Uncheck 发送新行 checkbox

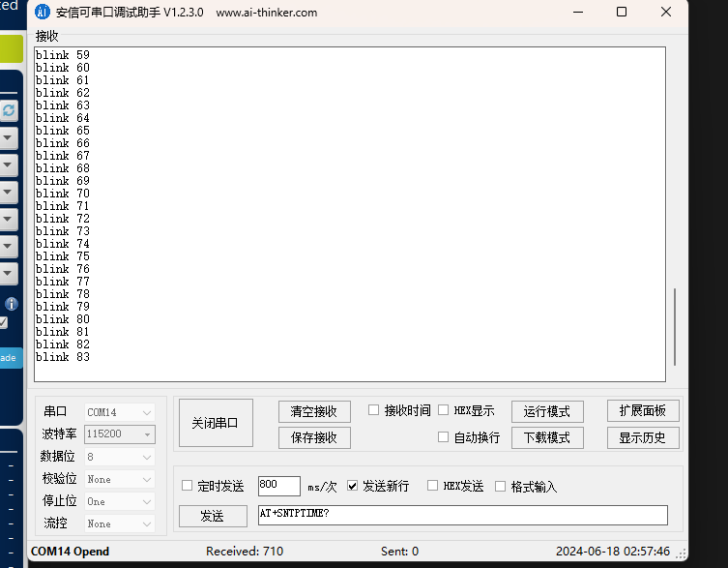pos(352,486)
